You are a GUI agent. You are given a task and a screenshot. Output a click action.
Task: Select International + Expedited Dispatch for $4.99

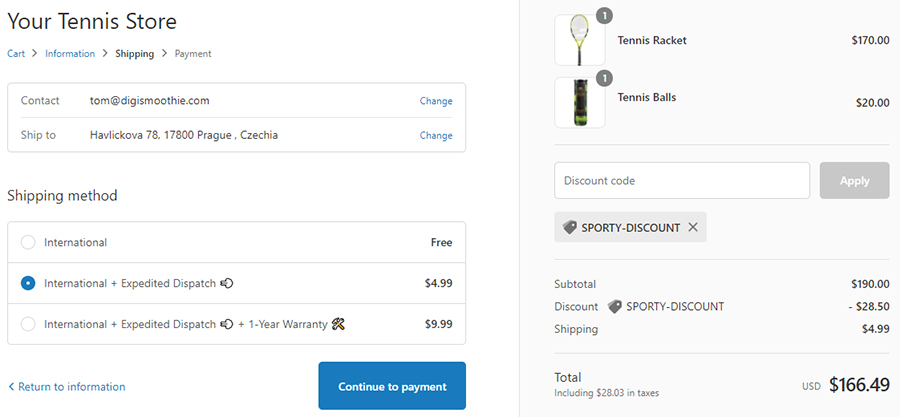(28, 283)
